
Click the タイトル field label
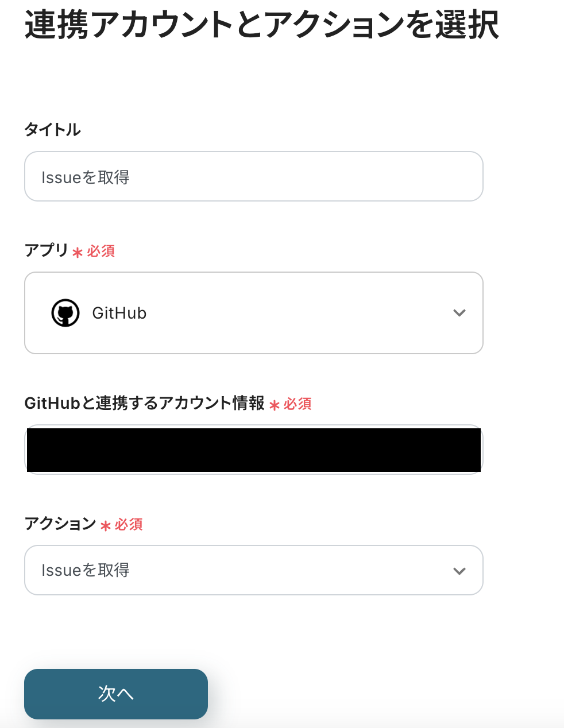tap(52, 129)
